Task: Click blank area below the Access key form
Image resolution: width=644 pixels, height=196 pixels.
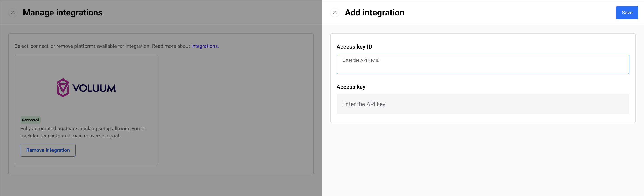Action: (483, 158)
